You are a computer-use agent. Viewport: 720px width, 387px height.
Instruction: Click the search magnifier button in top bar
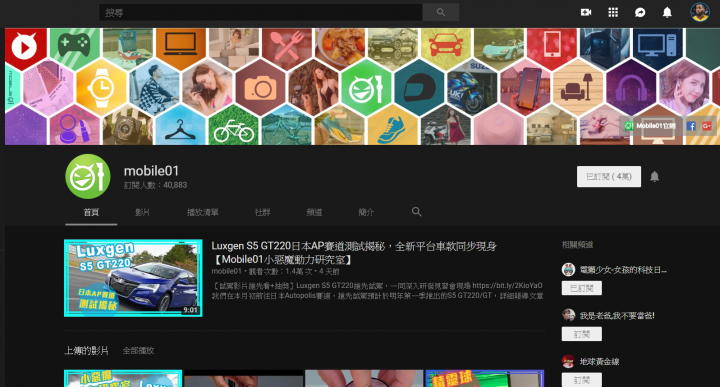coord(441,12)
